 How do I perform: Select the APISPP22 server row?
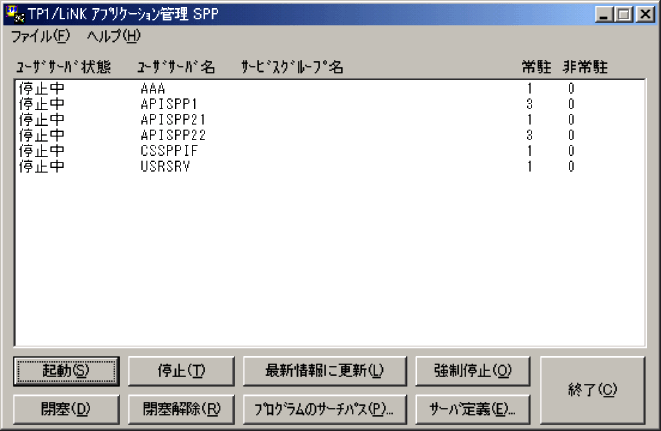point(330,135)
